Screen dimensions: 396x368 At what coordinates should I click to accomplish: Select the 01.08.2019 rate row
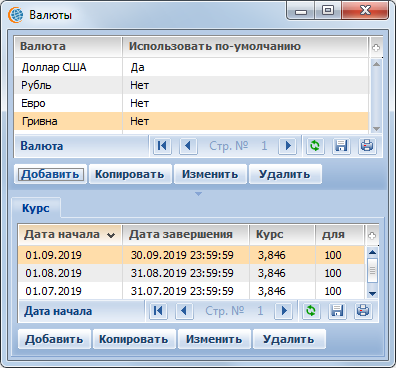tap(191, 273)
